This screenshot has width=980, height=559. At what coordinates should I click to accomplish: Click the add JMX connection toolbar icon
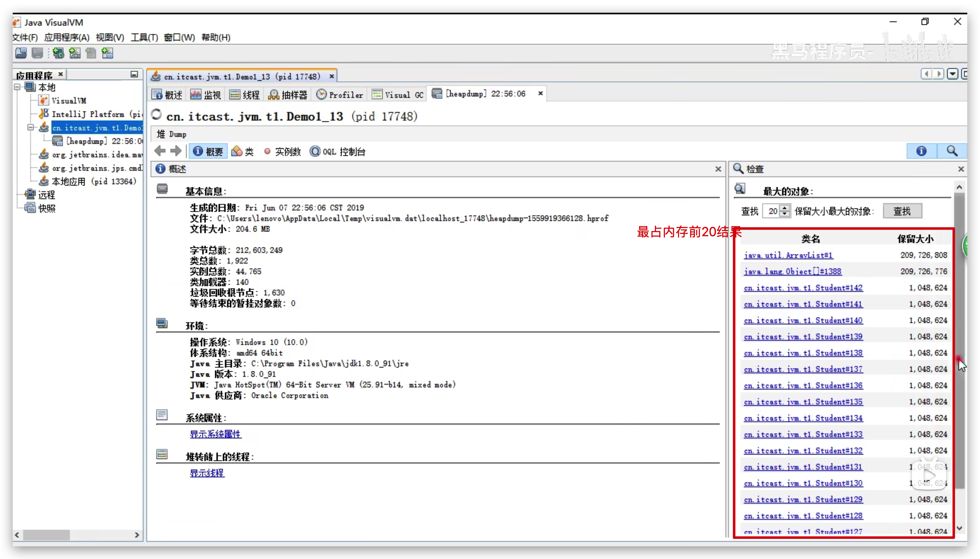click(x=74, y=53)
